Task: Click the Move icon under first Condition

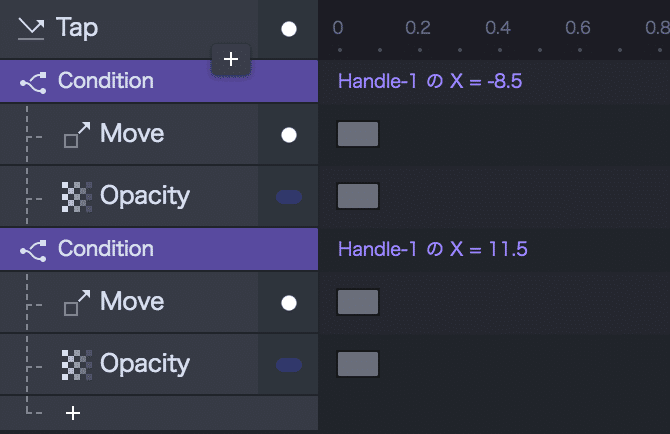Action: click(x=76, y=135)
